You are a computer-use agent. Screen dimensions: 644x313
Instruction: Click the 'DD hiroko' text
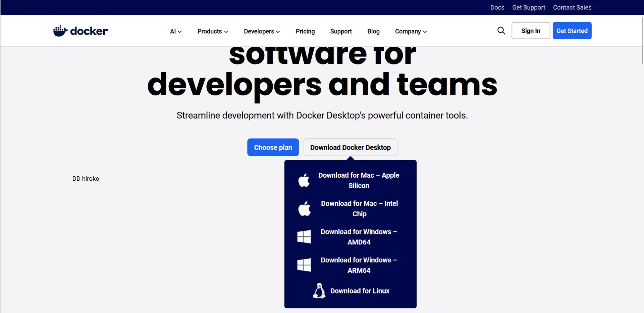tap(86, 179)
